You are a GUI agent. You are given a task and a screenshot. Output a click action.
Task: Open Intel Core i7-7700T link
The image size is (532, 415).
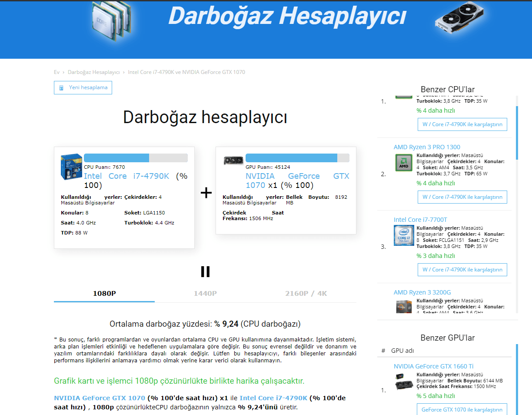pyautogui.click(x=420, y=220)
